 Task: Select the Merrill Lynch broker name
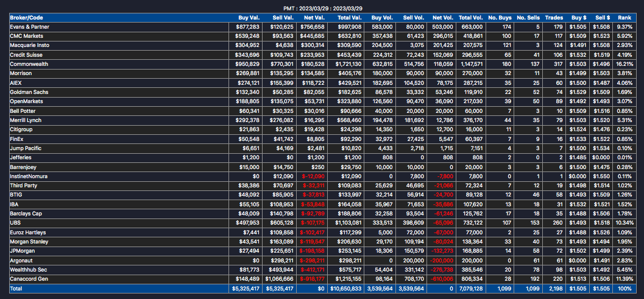click(x=26, y=120)
